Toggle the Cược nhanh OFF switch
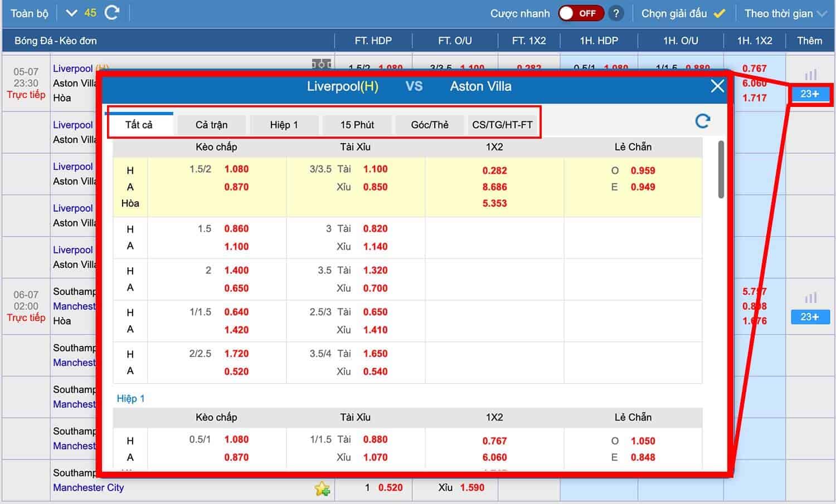 tap(581, 13)
